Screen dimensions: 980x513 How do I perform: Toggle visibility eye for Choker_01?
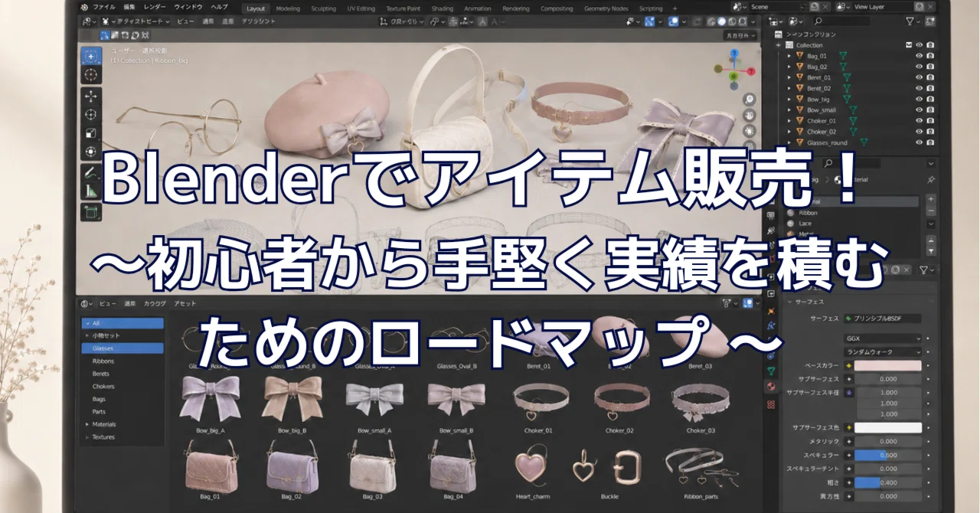click(x=920, y=121)
